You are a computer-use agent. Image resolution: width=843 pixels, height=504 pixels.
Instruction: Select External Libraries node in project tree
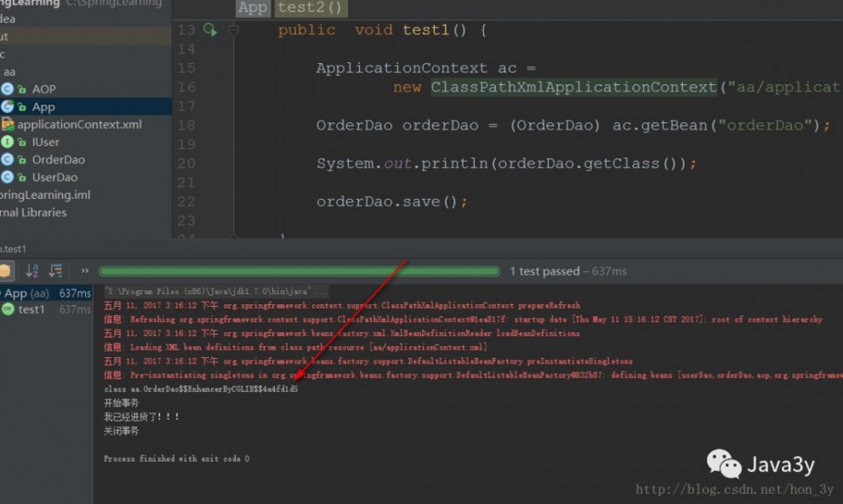coord(34,212)
